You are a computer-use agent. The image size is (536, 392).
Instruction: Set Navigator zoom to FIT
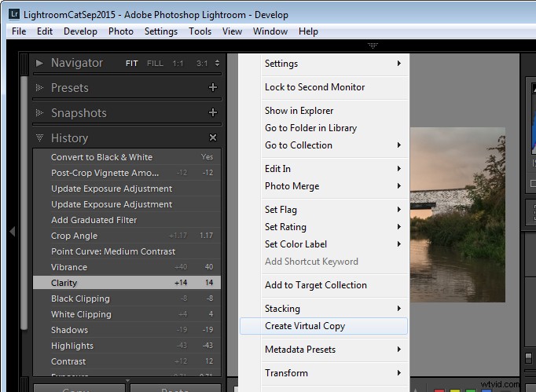[x=131, y=63]
